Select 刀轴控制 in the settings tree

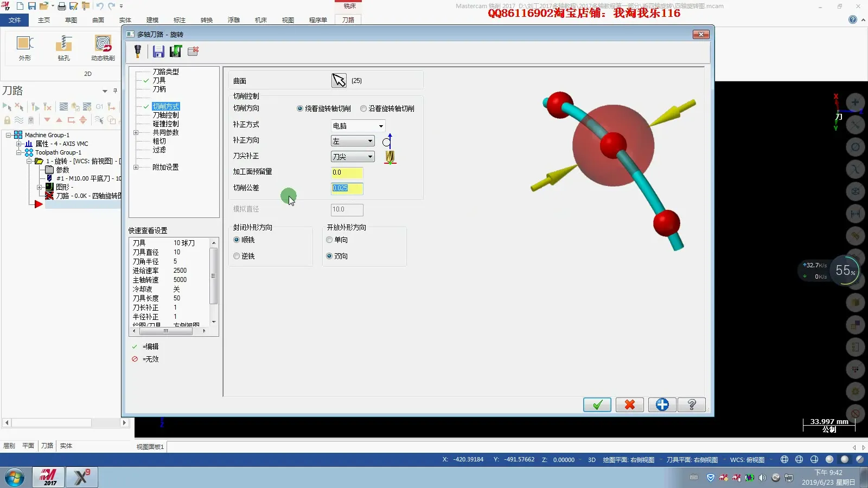[x=165, y=115]
